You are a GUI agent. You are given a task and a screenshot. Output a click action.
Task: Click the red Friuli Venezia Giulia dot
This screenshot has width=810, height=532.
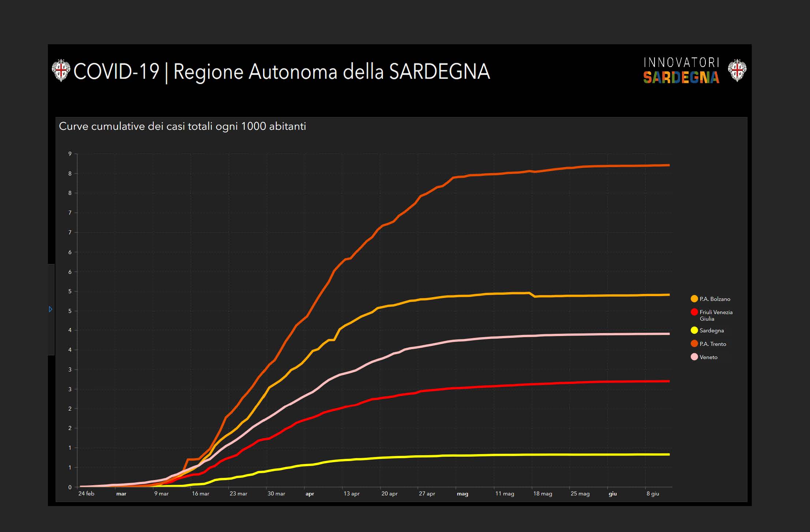694,312
